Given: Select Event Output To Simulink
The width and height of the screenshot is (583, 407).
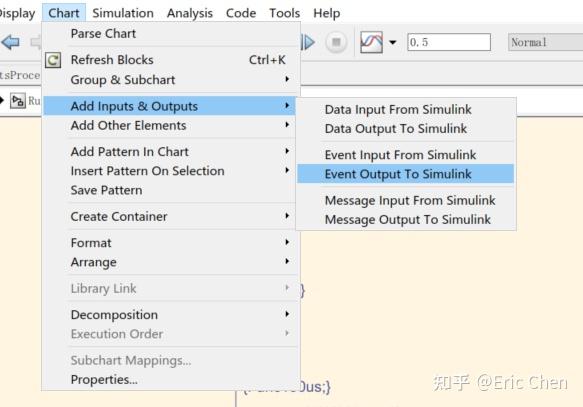Looking at the screenshot, I should click(x=406, y=174).
